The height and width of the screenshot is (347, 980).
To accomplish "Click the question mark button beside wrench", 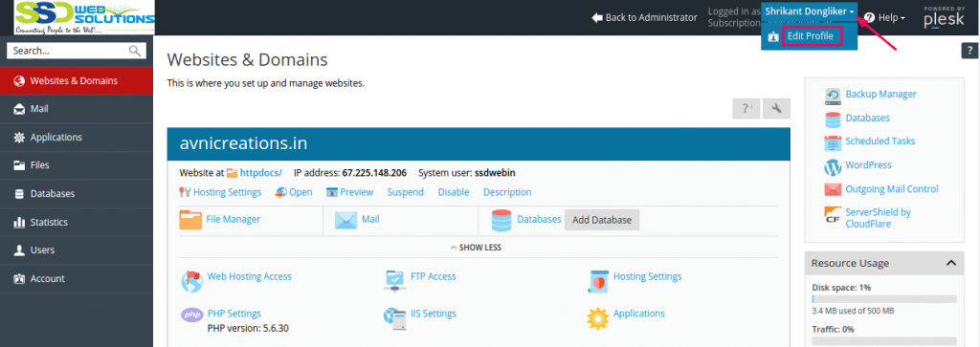I will pyautogui.click(x=746, y=109).
